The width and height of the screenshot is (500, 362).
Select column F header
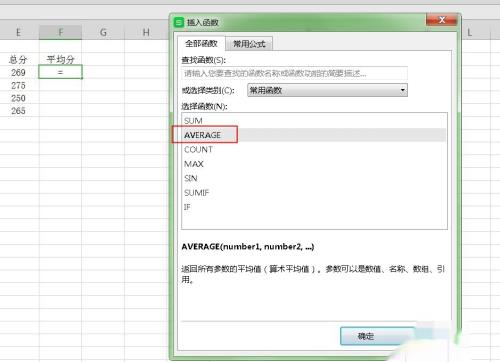[x=60, y=32]
